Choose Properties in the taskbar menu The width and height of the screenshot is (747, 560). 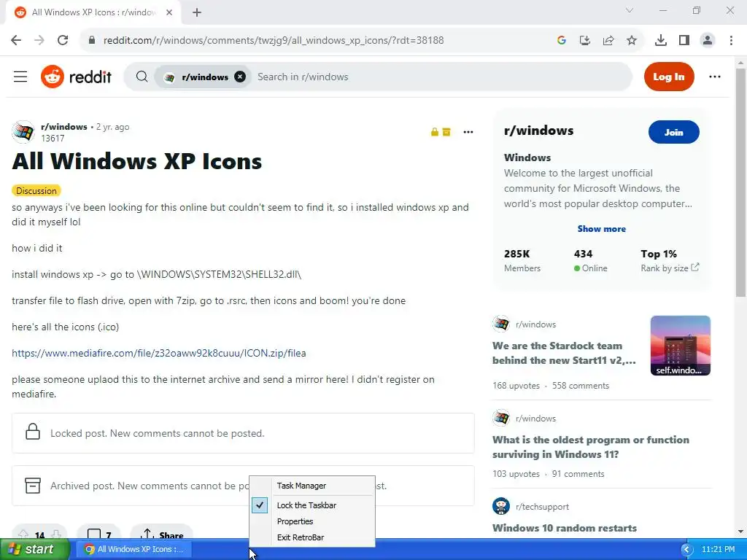(x=295, y=521)
